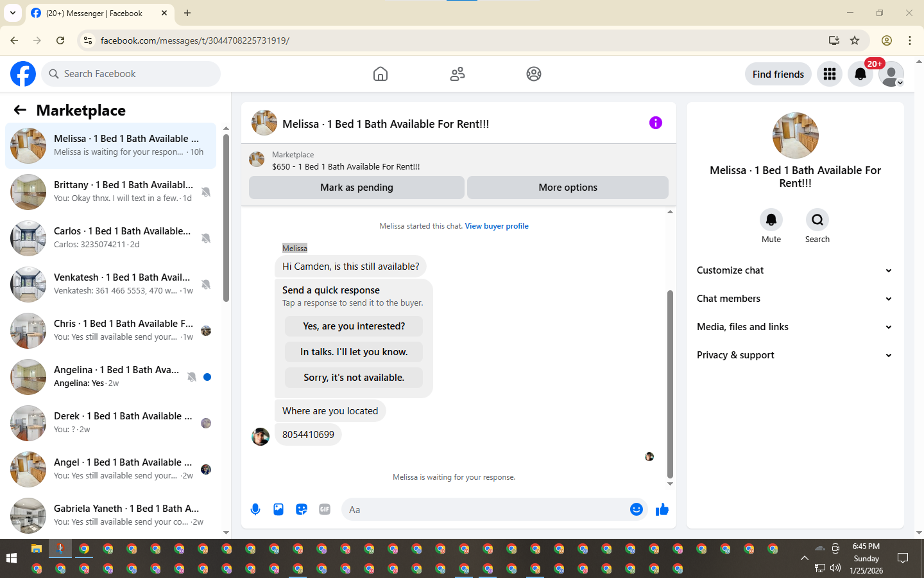Choose a sticker with the sticker icon
924x578 pixels.
point(302,509)
